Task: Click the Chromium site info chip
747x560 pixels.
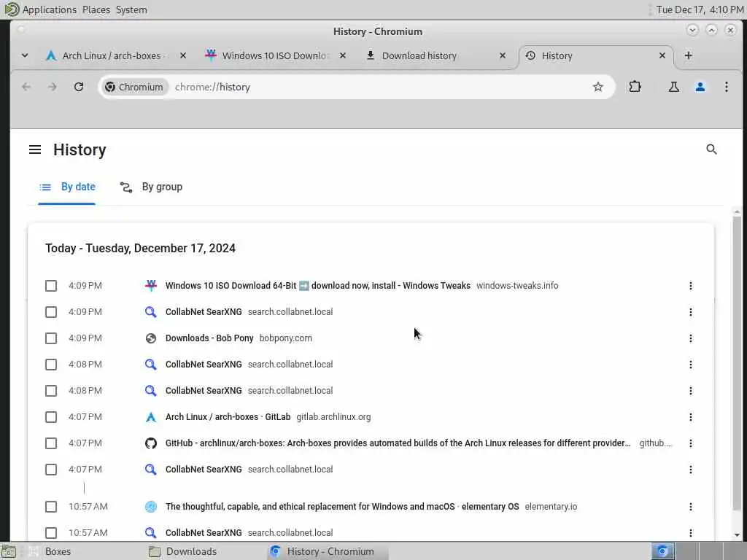Action: coord(134,87)
